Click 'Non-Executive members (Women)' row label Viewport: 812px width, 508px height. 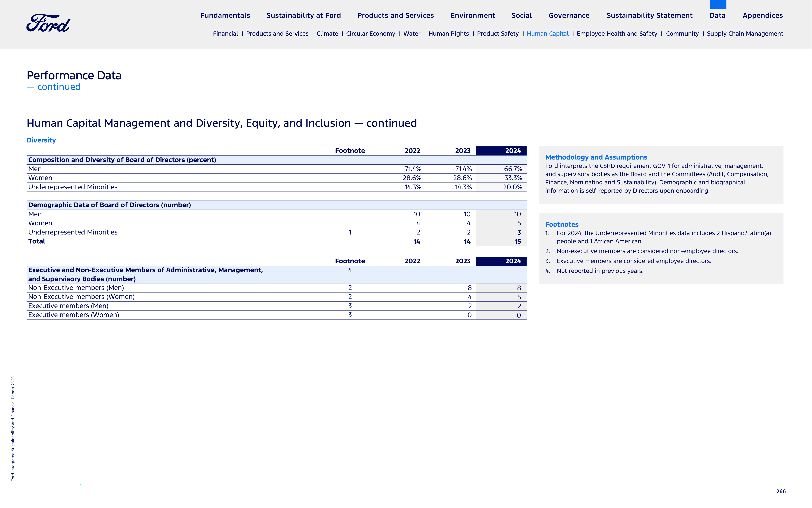tap(81, 297)
